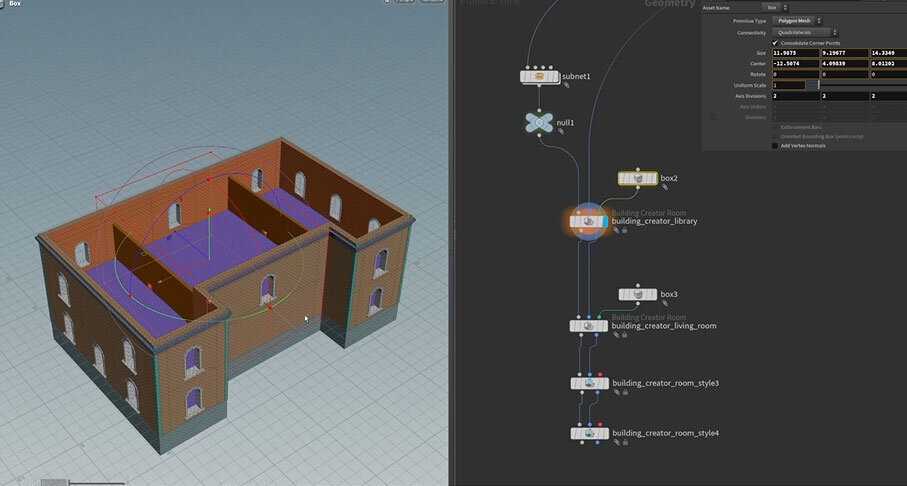Select the building_creator_living_room node
This screenshot has width=907, height=486.
click(589, 326)
